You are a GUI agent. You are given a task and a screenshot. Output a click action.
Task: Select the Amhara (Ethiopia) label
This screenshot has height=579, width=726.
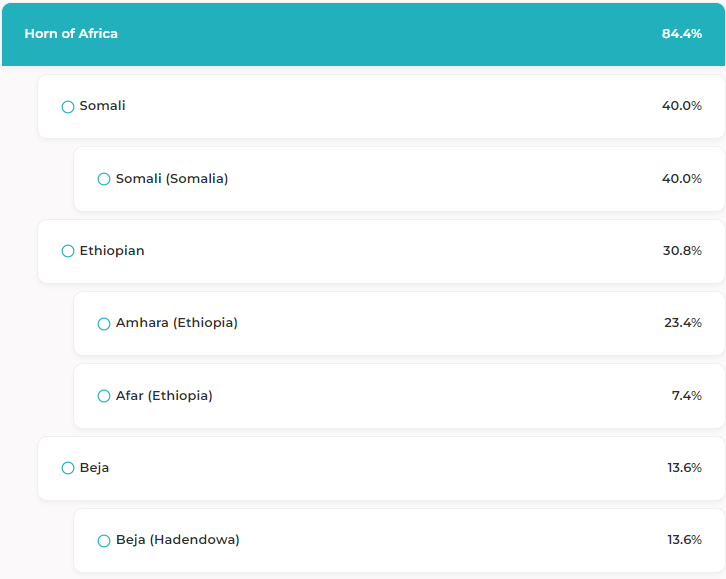[x=177, y=323]
